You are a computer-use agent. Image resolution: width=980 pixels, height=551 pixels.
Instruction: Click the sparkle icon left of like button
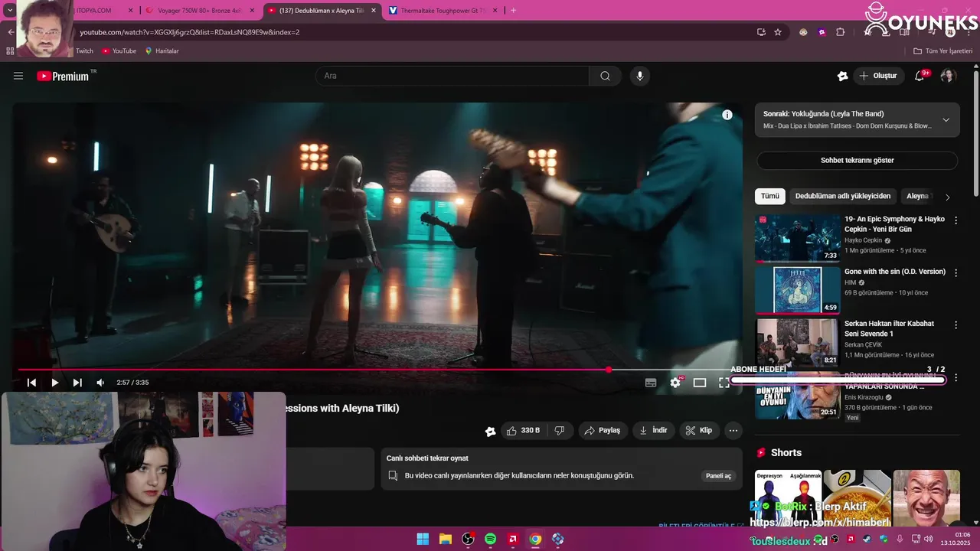click(491, 431)
